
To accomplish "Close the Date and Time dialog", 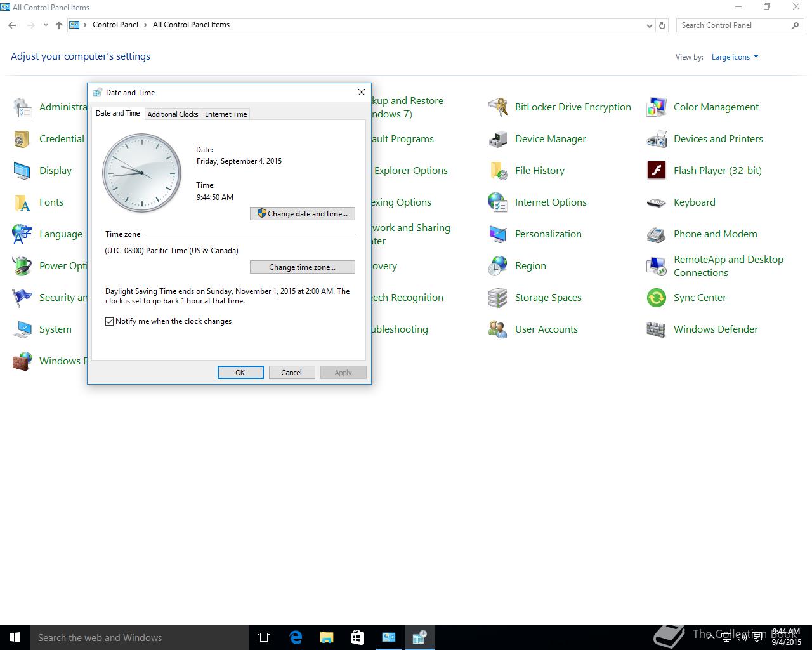I will tap(362, 92).
